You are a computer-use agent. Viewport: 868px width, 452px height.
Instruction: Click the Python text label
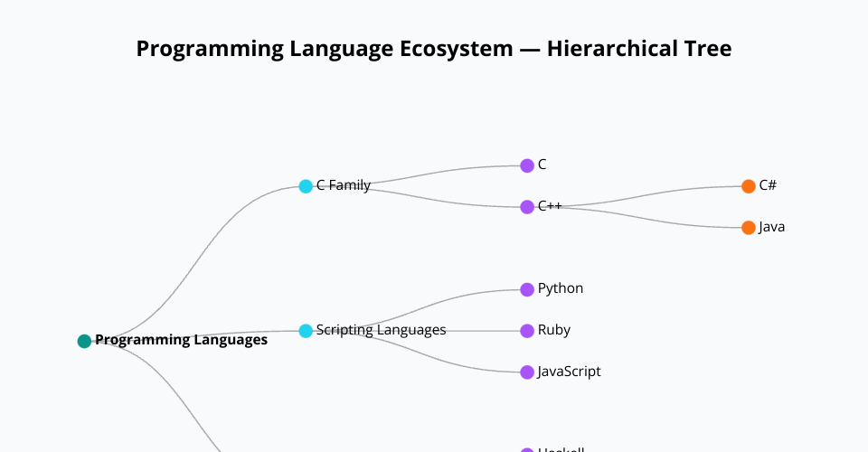pos(561,288)
